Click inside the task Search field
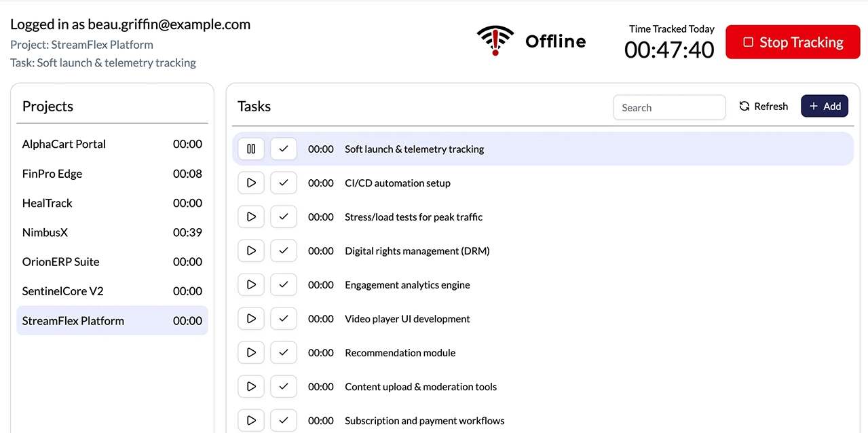Viewport: 868px width, 433px height. coord(669,107)
